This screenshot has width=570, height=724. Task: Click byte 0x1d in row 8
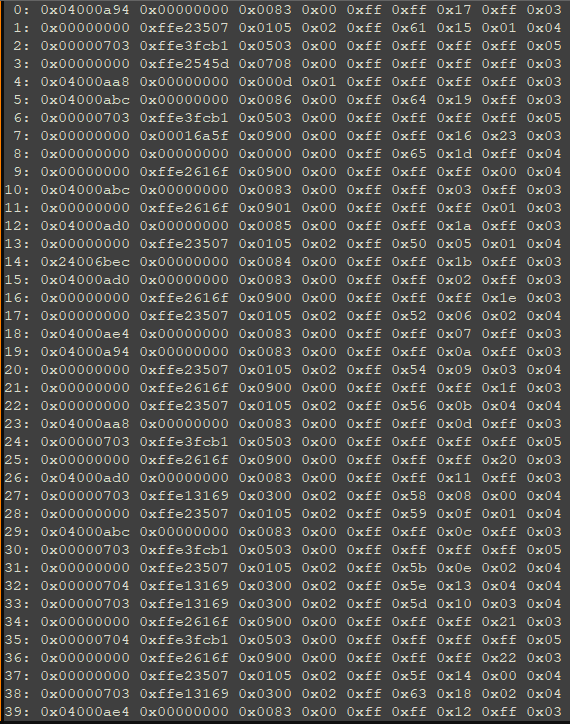454,154
